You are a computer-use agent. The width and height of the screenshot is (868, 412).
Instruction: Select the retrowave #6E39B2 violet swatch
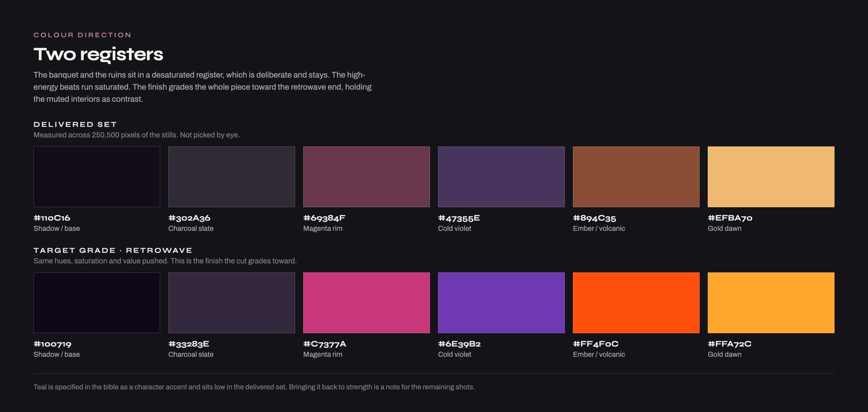point(502,303)
